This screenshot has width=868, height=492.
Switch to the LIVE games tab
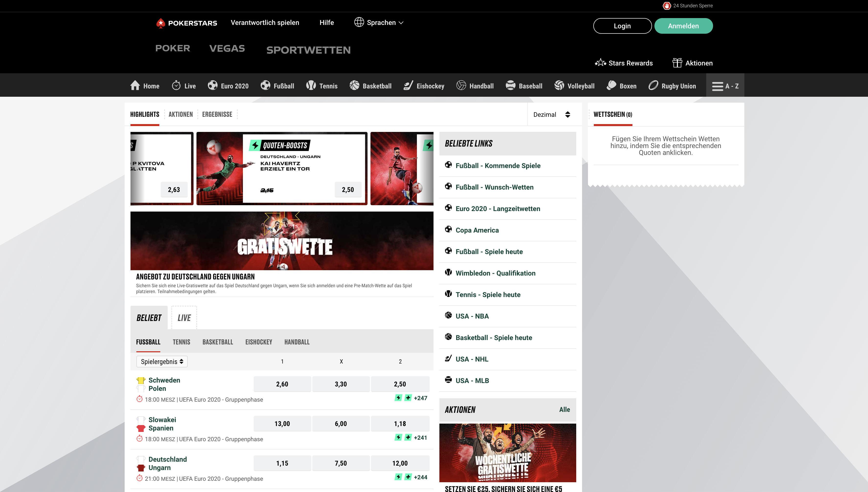pyautogui.click(x=184, y=317)
